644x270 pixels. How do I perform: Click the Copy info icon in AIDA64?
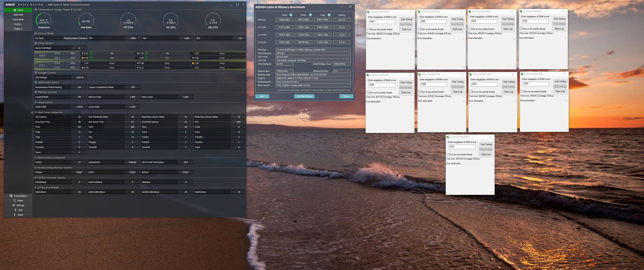[x=329, y=15]
